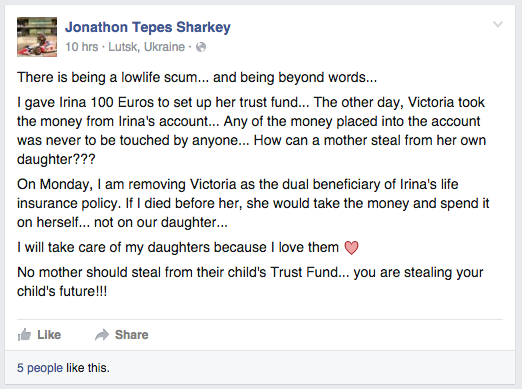Open the Lutsk, Ukraine location link

point(147,47)
